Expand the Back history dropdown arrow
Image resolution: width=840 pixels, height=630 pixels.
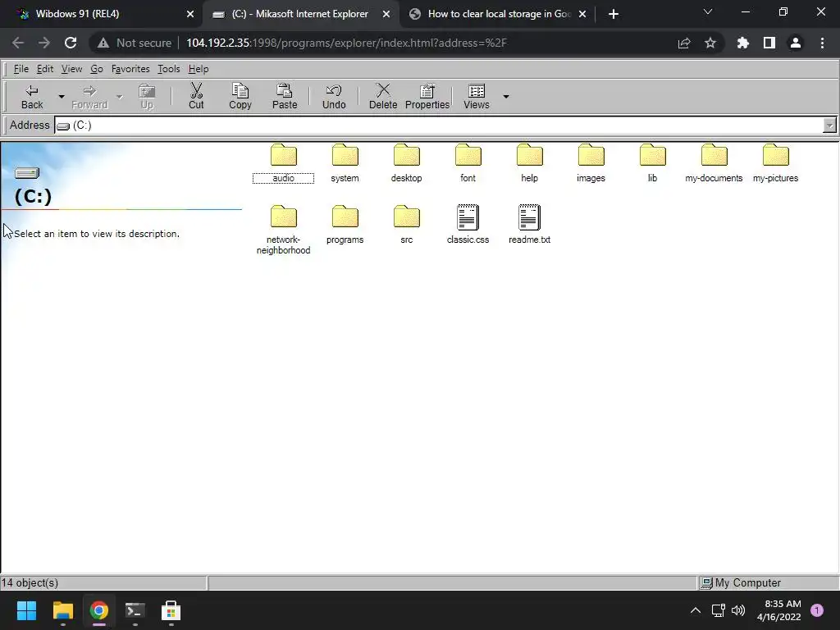click(x=62, y=97)
